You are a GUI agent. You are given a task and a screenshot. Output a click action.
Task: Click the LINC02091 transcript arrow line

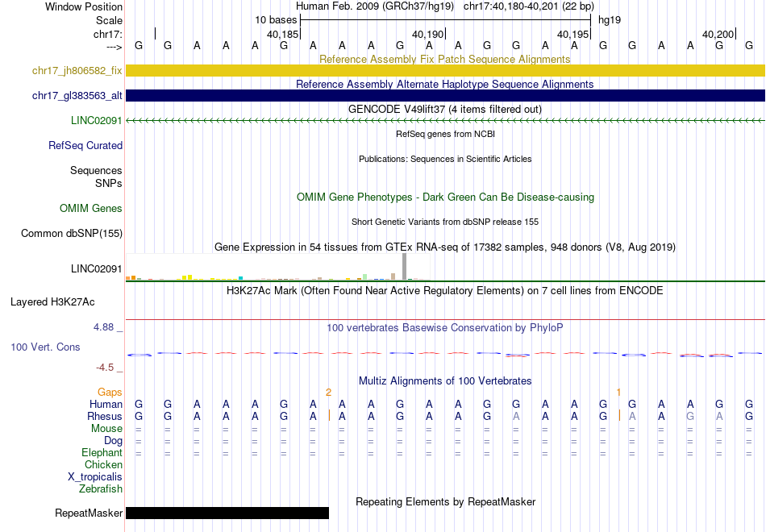(x=446, y=120)
